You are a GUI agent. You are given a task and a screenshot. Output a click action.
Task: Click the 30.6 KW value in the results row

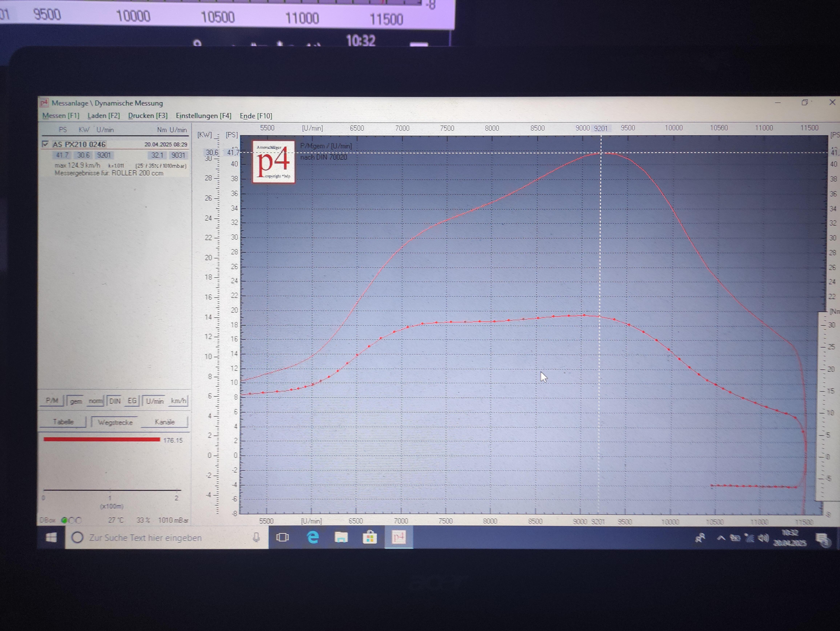83,155
